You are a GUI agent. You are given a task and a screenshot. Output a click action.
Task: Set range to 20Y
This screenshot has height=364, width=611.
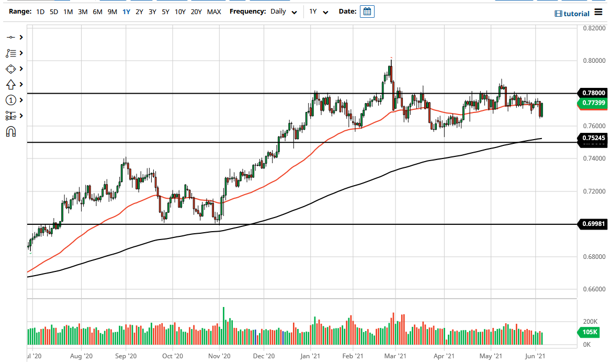[x=196, y=12]
